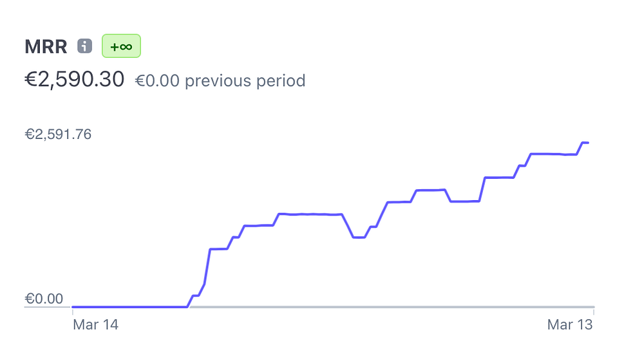Click the second small dip near the right
The height and width of the screenshot is (359, 644).
coord(465,201)
